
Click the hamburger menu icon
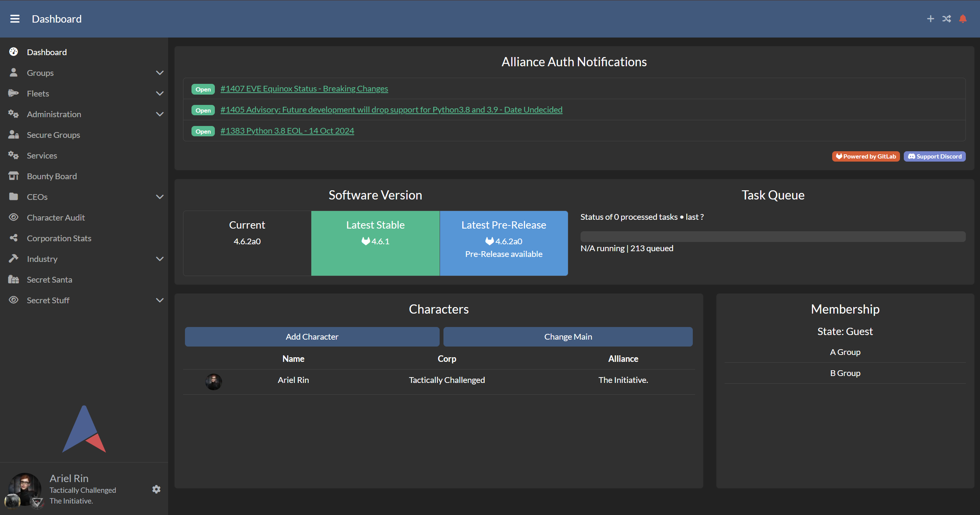(x=15, y=19)
